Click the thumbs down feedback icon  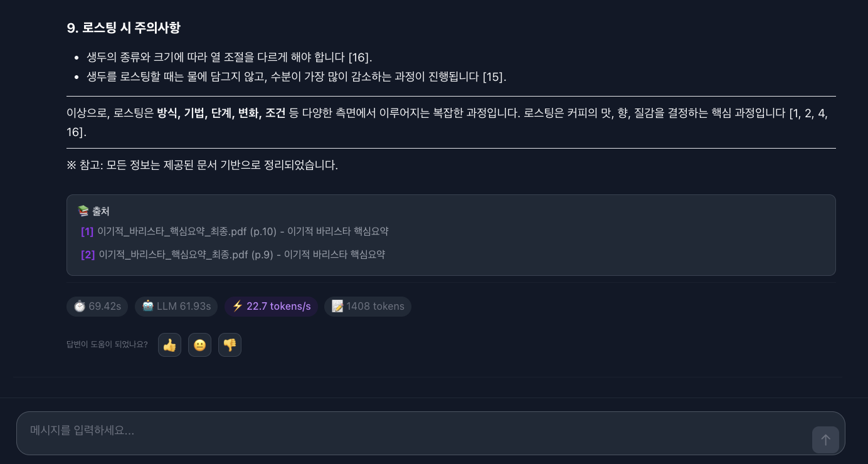pos(230,345)
